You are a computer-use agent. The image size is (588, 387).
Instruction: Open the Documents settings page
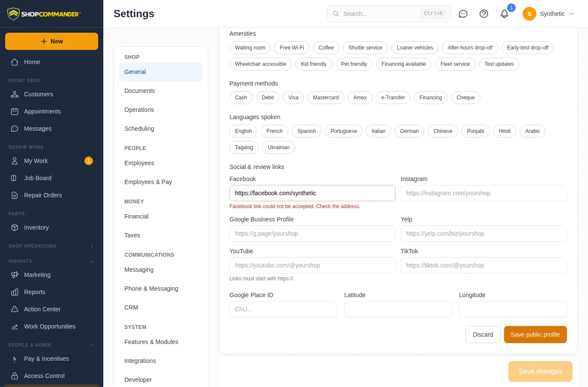pos(161,91)
